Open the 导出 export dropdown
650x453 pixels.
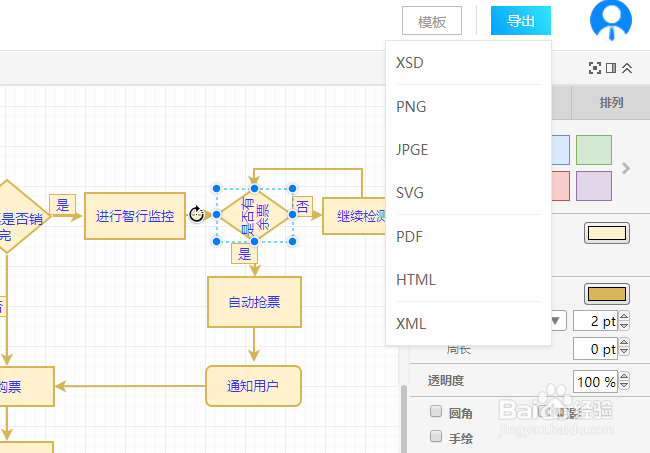click(x=521, y=21)
